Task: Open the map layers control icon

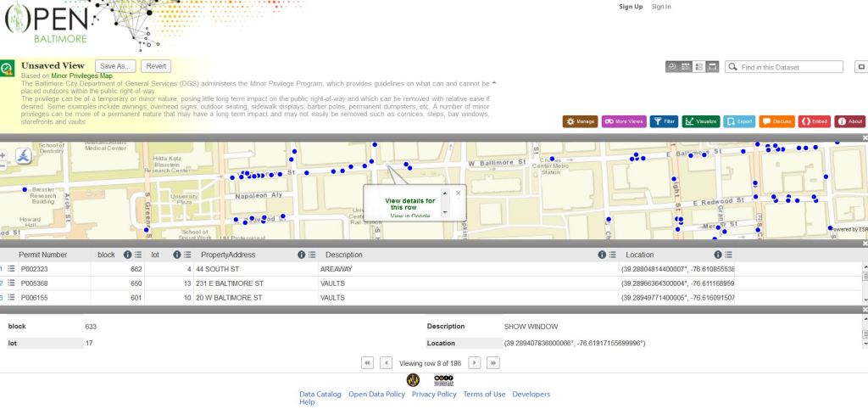Action: point(25,155)
